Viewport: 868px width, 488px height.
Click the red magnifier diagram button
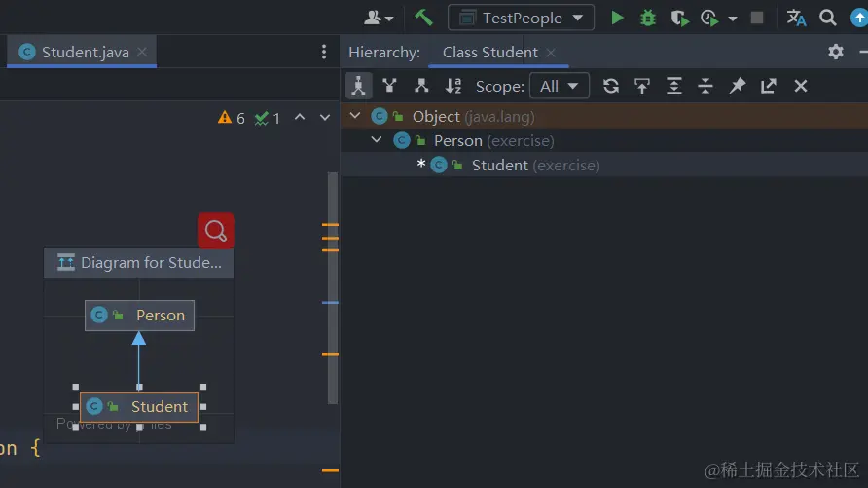(x=216, y=231)
